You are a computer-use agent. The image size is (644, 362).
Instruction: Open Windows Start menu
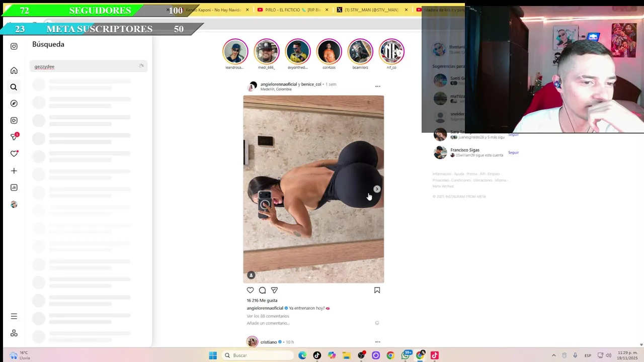(x=213, y=355)
